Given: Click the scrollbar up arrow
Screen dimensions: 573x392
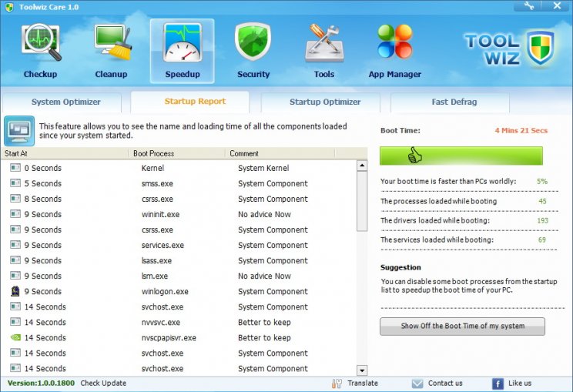Looking at the screenshot, I should tap(362, 166).
